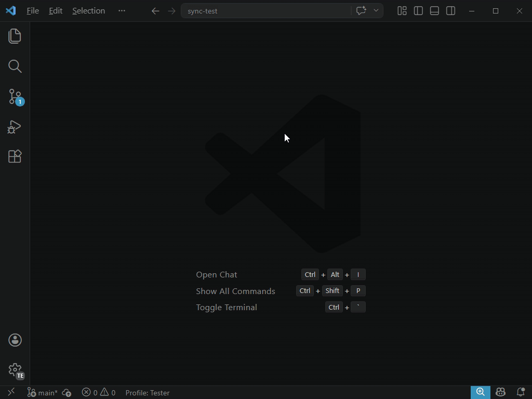Toggle the primary side bar
Viewport: 532px width, 399px height.
pyautogui.click(x=418, y=11)
